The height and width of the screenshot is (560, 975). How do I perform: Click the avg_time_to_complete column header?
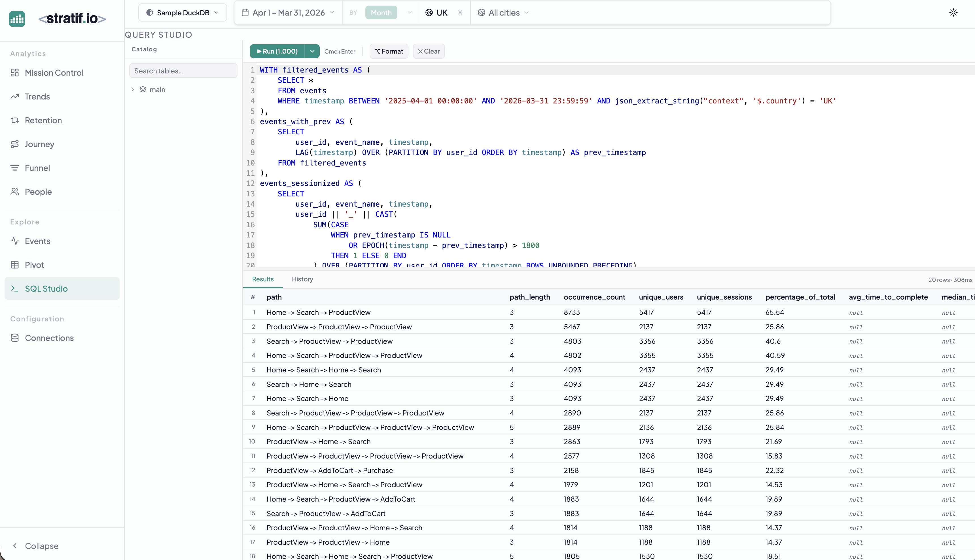[888, 297]
